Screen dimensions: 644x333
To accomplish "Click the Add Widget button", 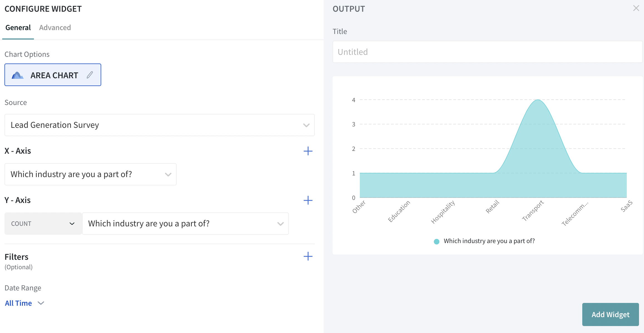I will tap(610, 314).
